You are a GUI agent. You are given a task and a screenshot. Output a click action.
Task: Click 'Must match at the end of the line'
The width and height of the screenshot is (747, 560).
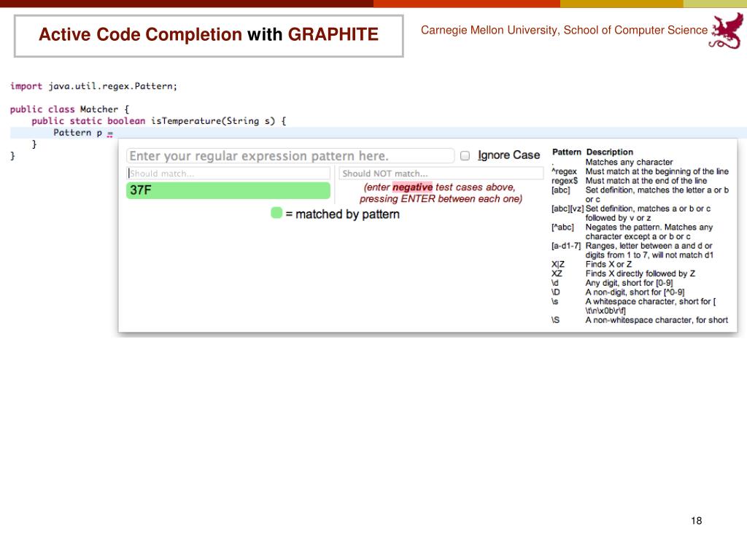tap(646, 181)
